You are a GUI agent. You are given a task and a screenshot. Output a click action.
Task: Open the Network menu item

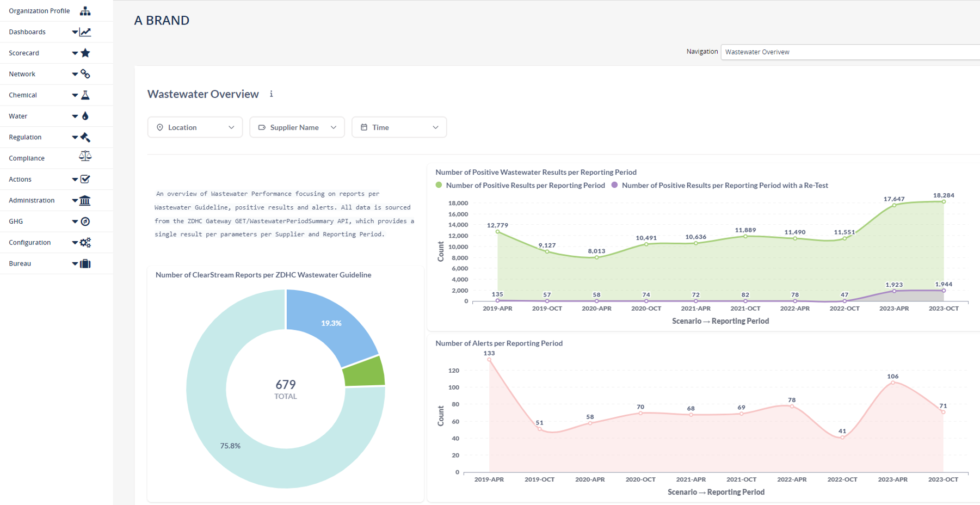(x=22, y=74)
